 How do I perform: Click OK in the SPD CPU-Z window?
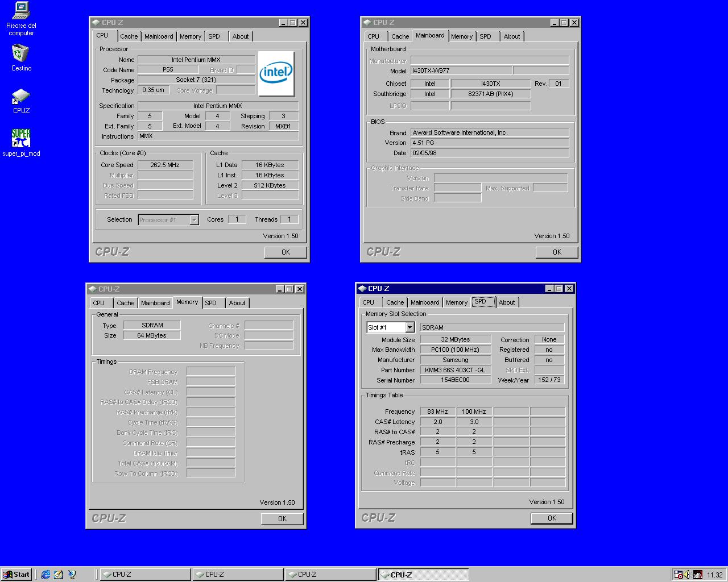[552, 518]
